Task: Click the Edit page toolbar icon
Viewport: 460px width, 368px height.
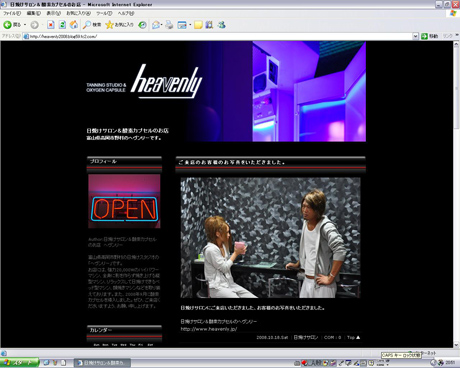Action: pos(182,25)
